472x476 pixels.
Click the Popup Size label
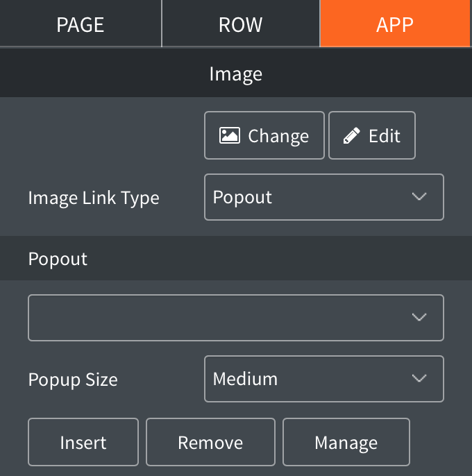(73, 380)
